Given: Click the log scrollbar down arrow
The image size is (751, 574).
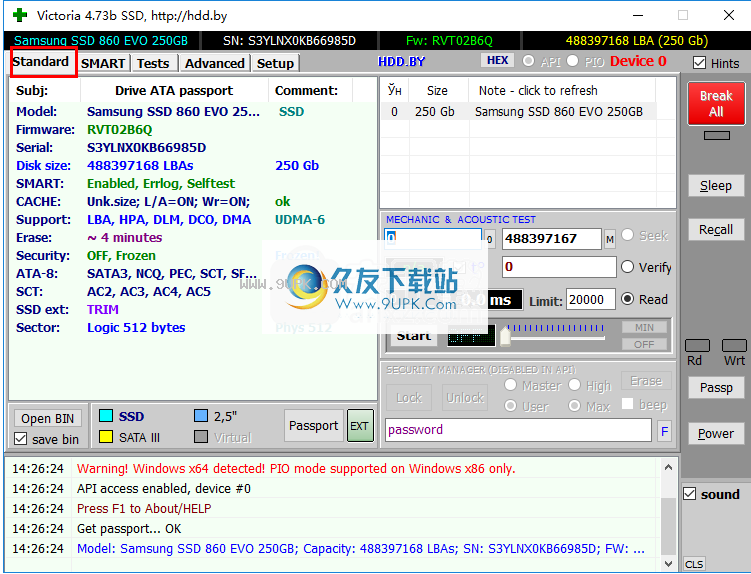Looking at the screenshot, I should (669, 563).
